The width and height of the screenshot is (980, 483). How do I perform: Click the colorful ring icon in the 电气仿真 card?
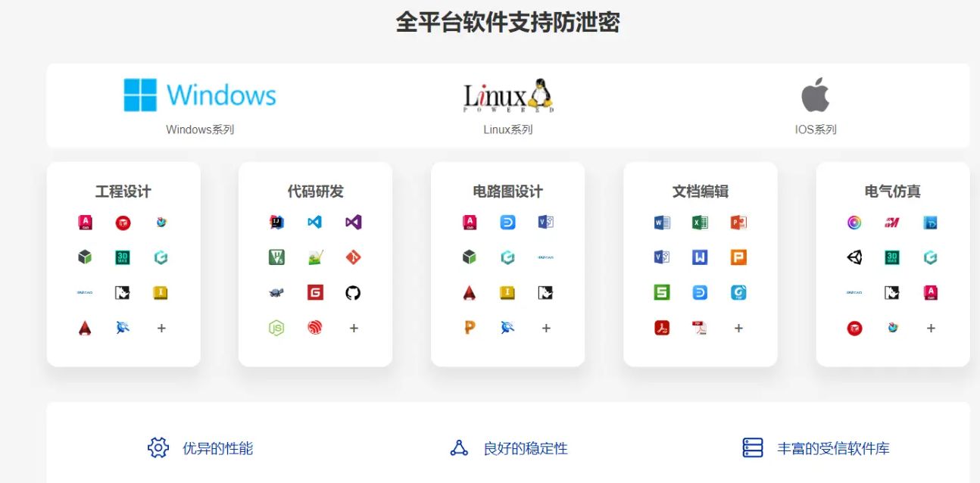pyautogui.click(x=854, y=223)
